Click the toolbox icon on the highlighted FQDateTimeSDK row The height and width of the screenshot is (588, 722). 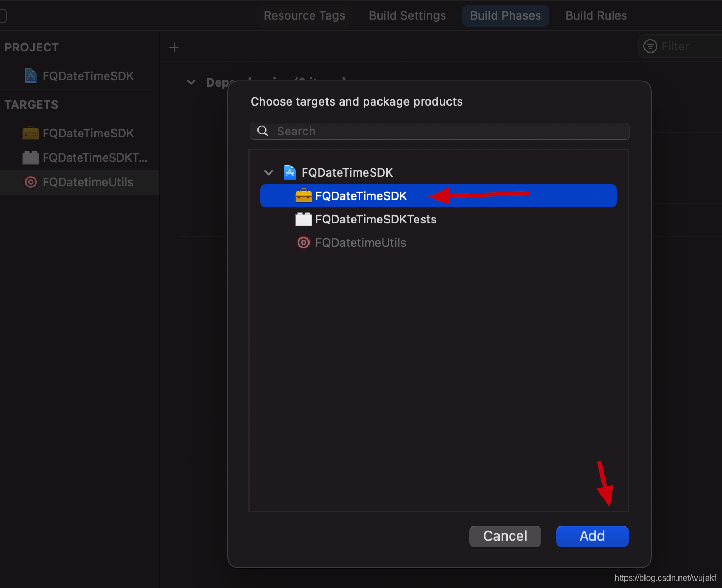point(304,196)
